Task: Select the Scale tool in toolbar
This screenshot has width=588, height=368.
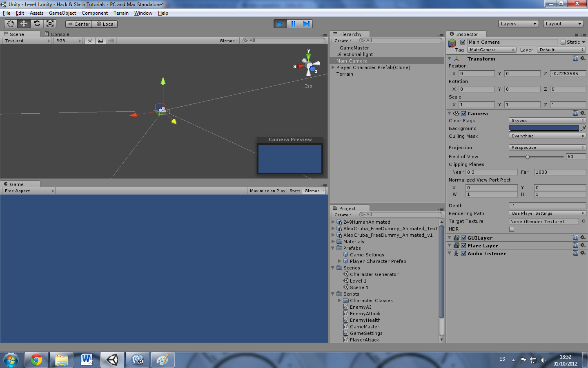Action: [50, 24]
